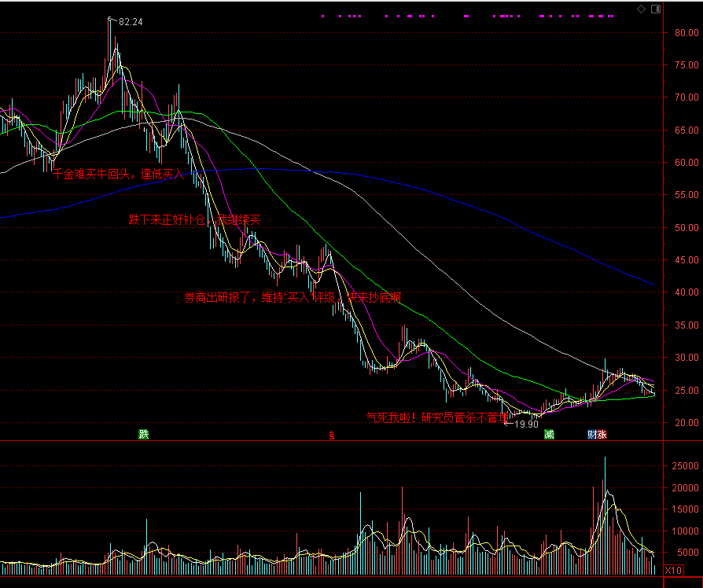Click the 20.00 price axis label
The height and width of the screenshot is (588, 703).
tap(686, 422)
